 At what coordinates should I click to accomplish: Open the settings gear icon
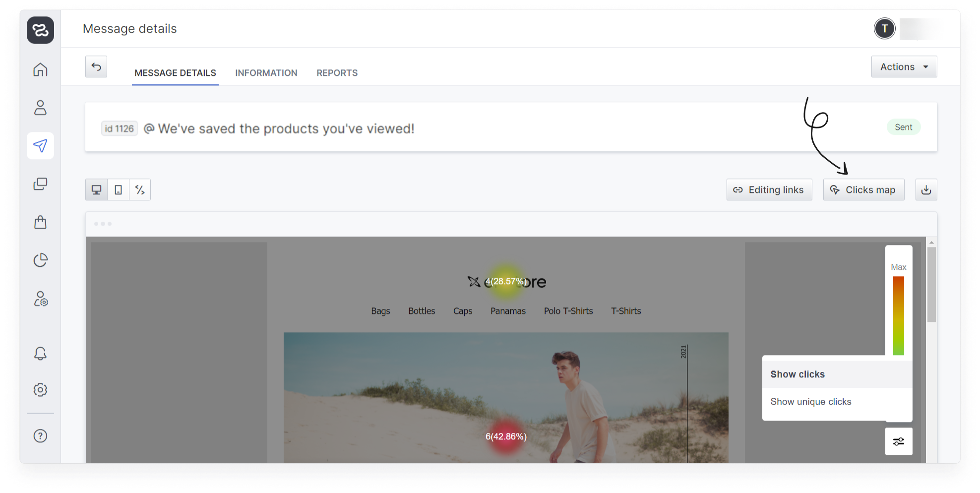click(40, 390)
